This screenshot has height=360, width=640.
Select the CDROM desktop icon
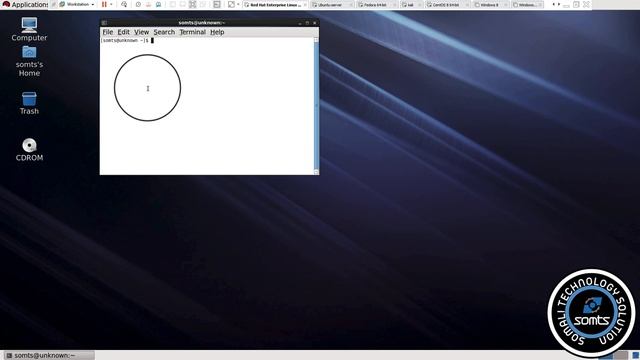pyautogui.click(x=29, y=149)
